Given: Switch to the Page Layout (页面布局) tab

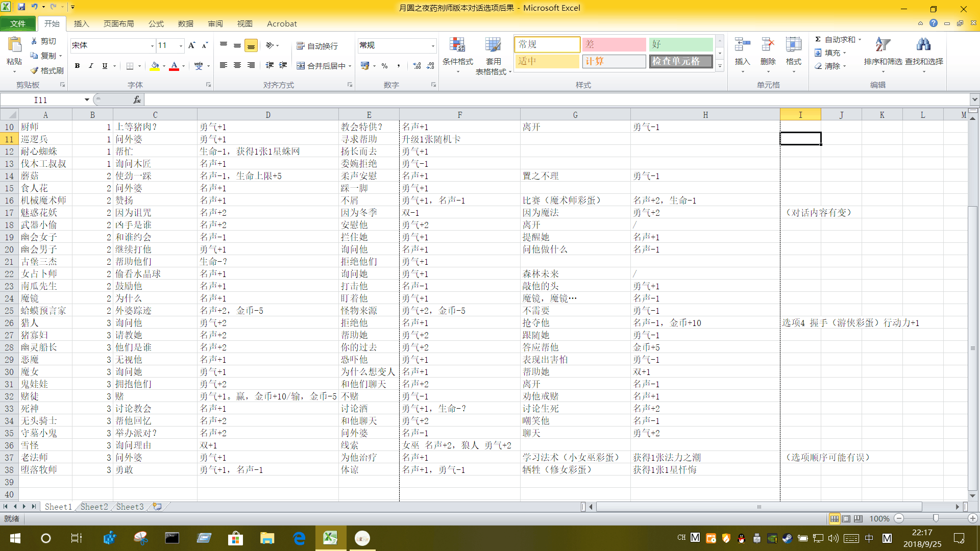Looking at the screenshot, I should point(118,23).
